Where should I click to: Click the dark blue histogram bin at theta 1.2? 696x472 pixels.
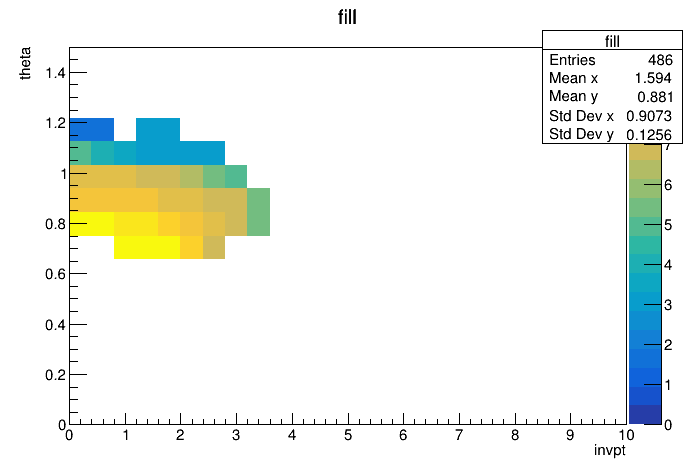coord(91,130)
